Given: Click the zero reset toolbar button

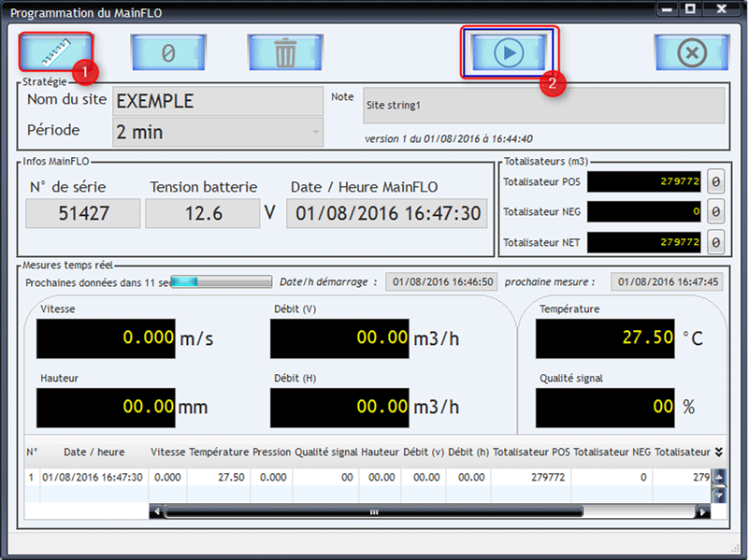Looking at the screenshot, I should 168,52.
